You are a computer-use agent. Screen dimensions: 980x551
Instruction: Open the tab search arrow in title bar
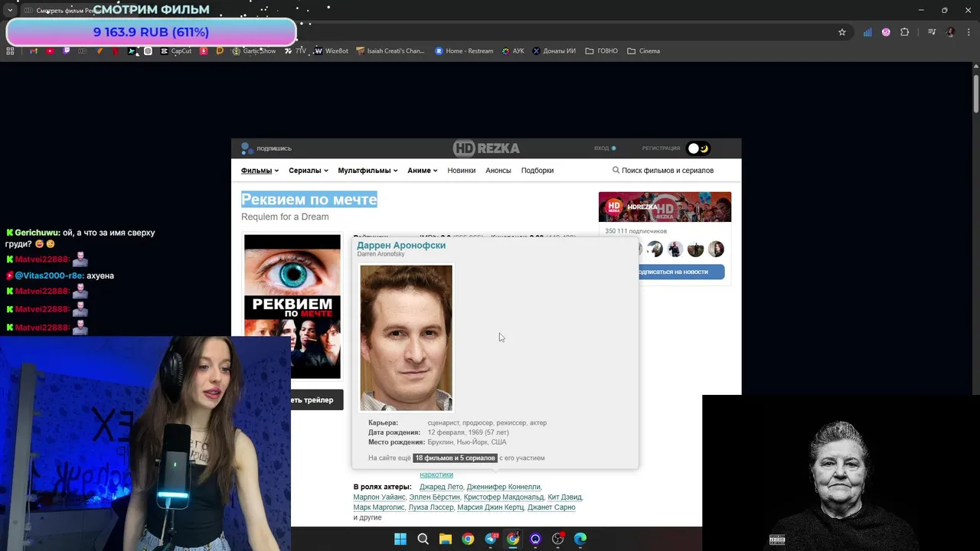click(9, 11)
